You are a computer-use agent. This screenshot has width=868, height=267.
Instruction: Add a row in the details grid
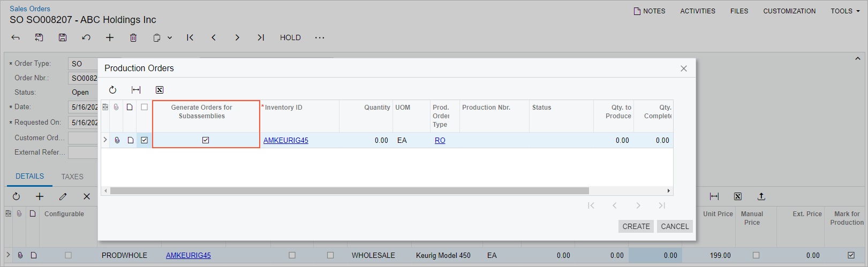coord(40,196)
